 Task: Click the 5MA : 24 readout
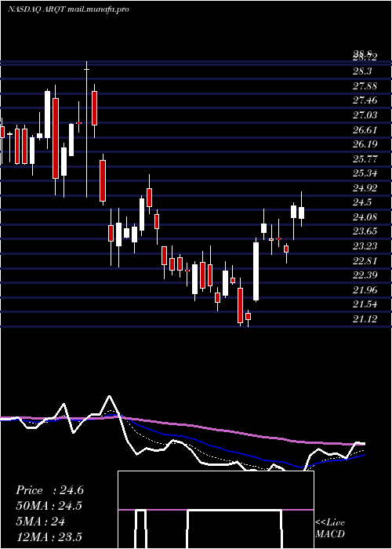point(40,522)
